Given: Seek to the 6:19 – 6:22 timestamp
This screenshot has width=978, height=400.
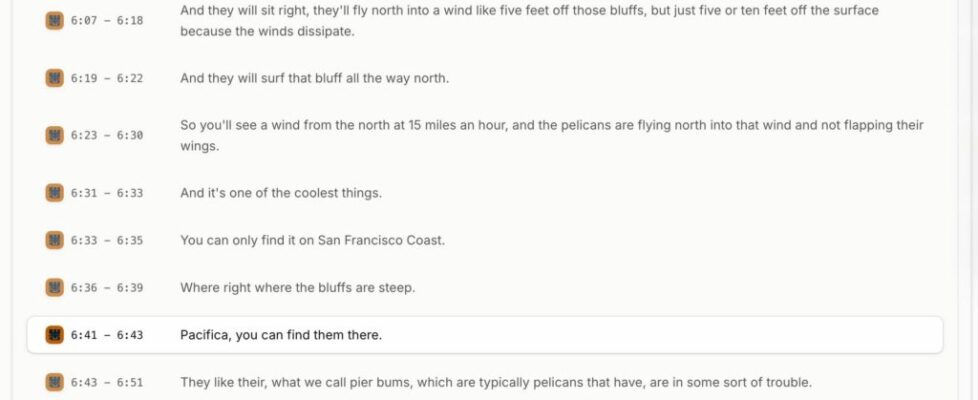Looking at the screenshot, I should [106, 78].
